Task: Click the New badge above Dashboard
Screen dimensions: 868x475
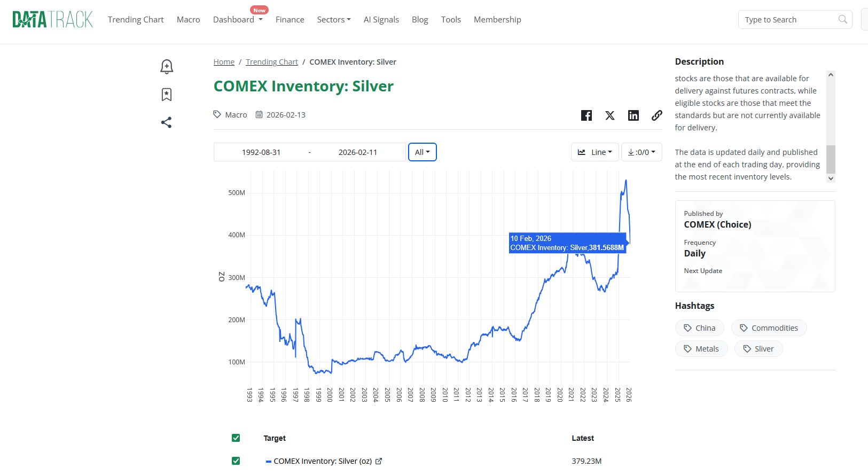Action: (259, 10)
